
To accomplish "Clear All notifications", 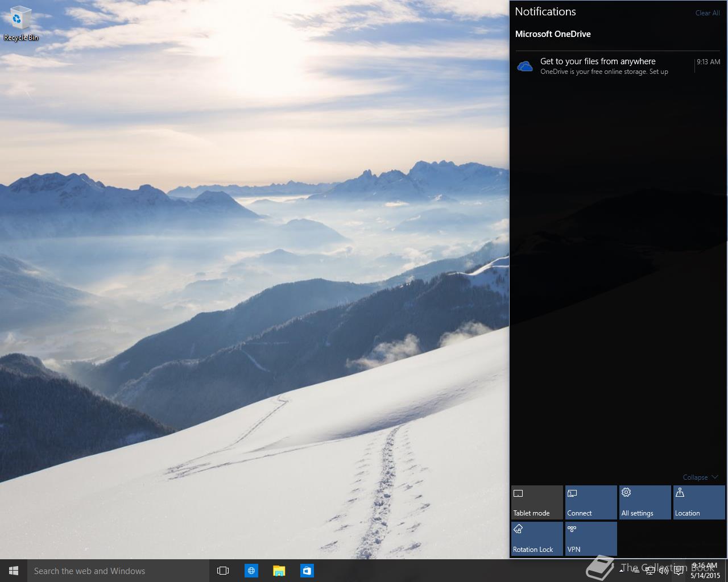I will click(707, 13).
